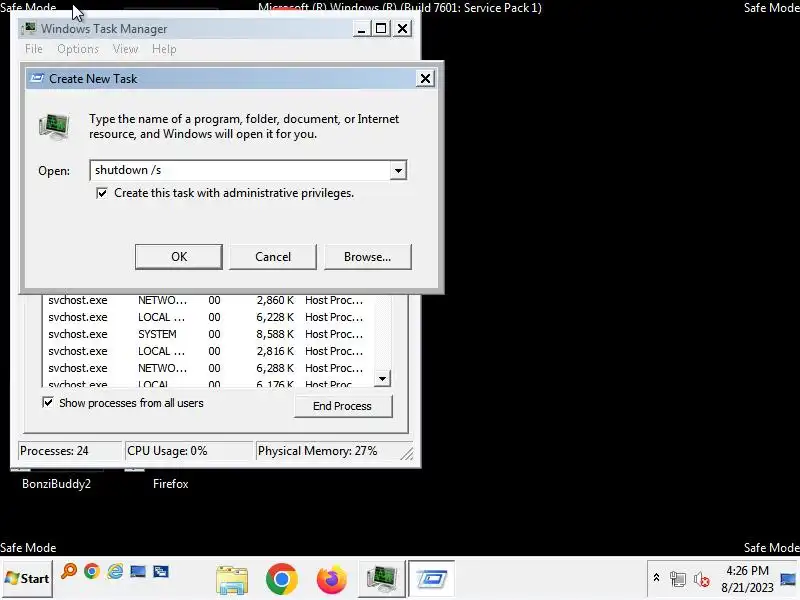
Task: Click the 8,588 K memory cell
Action: [275, 334]
